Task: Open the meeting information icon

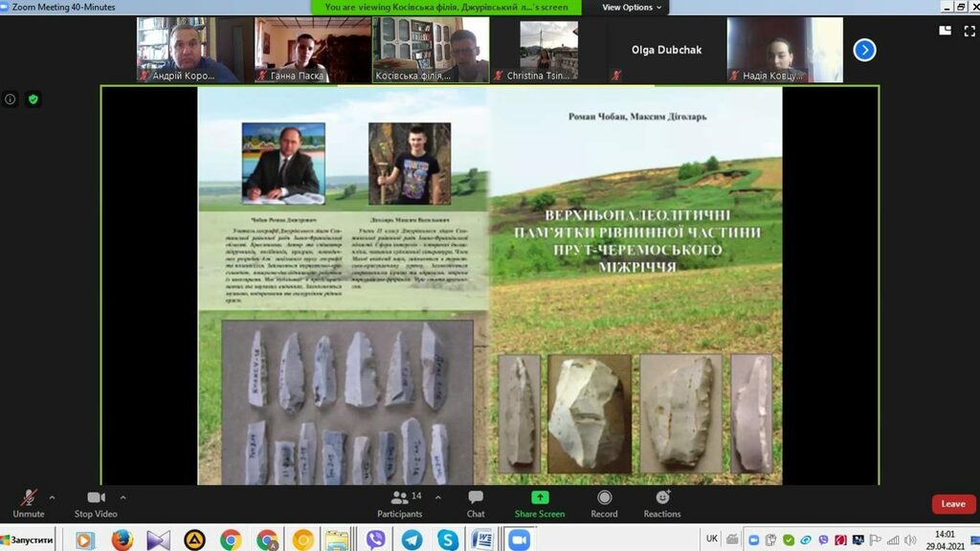Action: (11, 99)
